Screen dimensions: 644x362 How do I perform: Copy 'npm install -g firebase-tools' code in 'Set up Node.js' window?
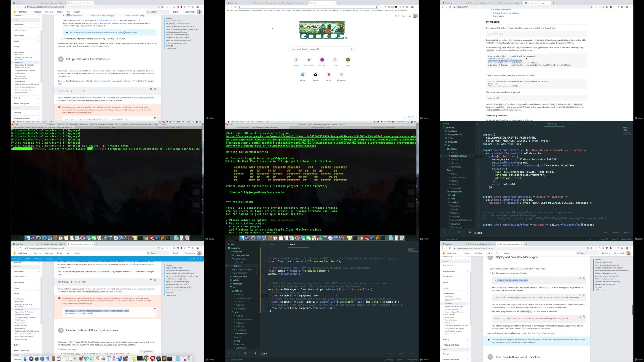click(155, 89)
